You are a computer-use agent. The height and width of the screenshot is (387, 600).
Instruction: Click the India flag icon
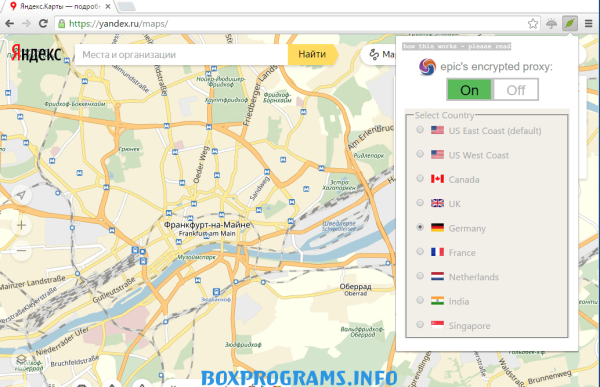coord(437,301)
